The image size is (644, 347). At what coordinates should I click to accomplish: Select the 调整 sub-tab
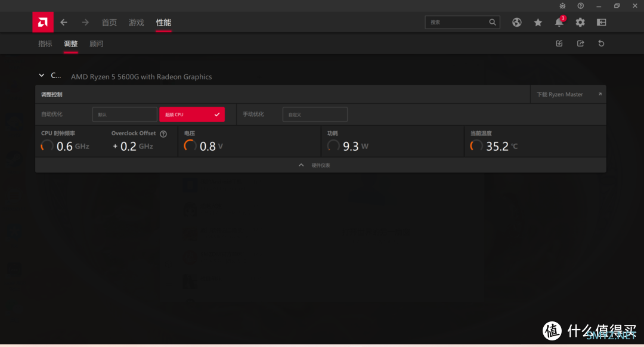point(70,44)
